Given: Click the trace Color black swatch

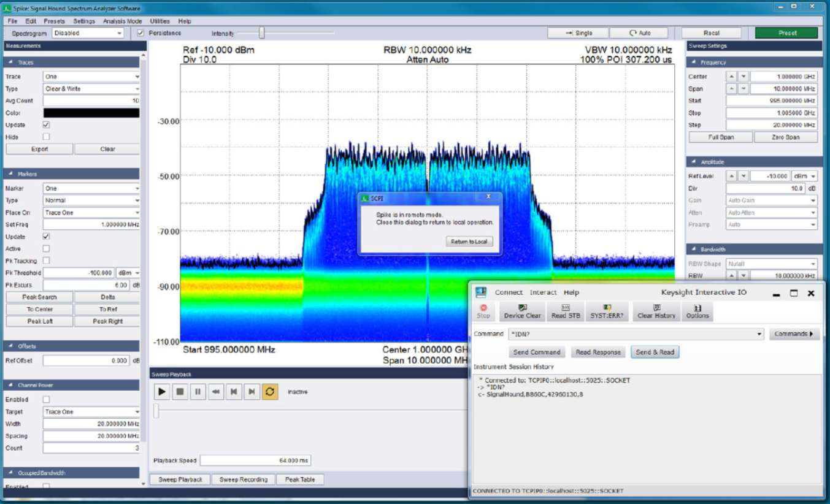Looking at the screenshot, I should [x=91, y=113].
